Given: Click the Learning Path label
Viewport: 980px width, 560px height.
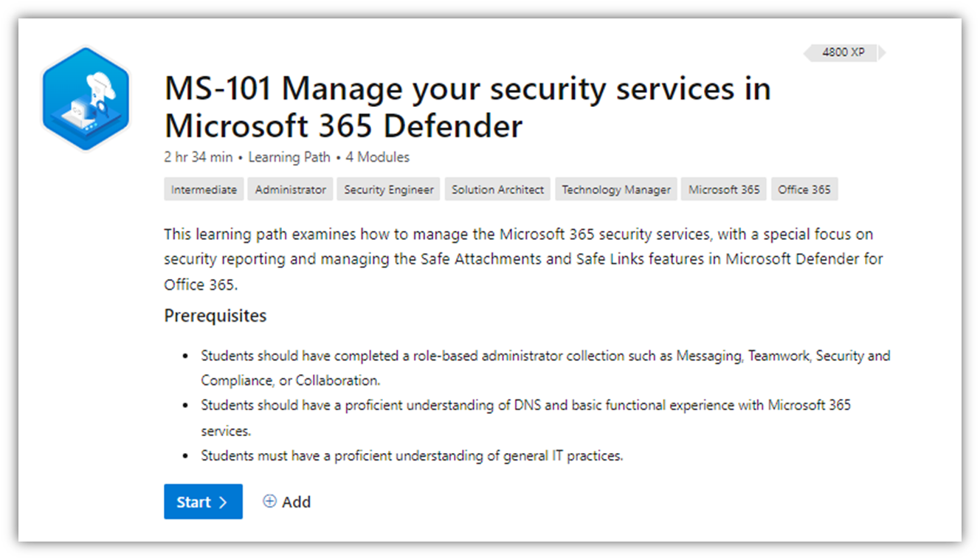Looking at the screenshot, I should pyautogui.click(x=289, y=156).
